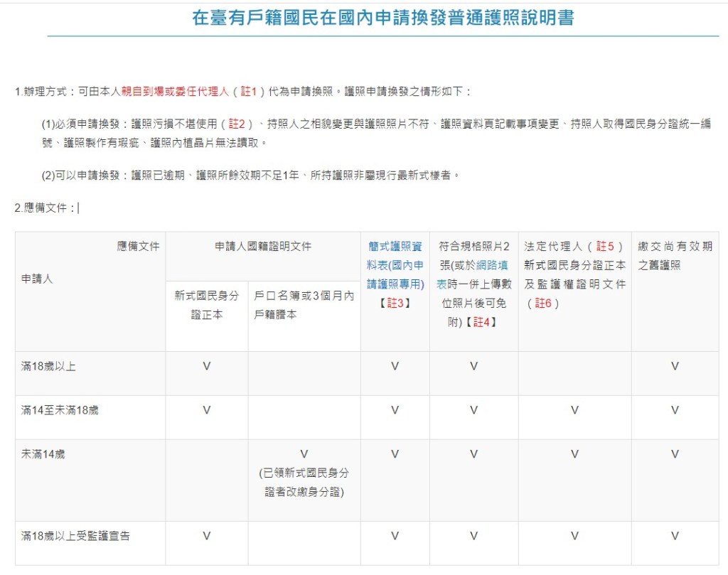Screen dimensions: 728x575
Task: Click the paragraph starting (2)可以申請換發
Action: coord(249,175)
